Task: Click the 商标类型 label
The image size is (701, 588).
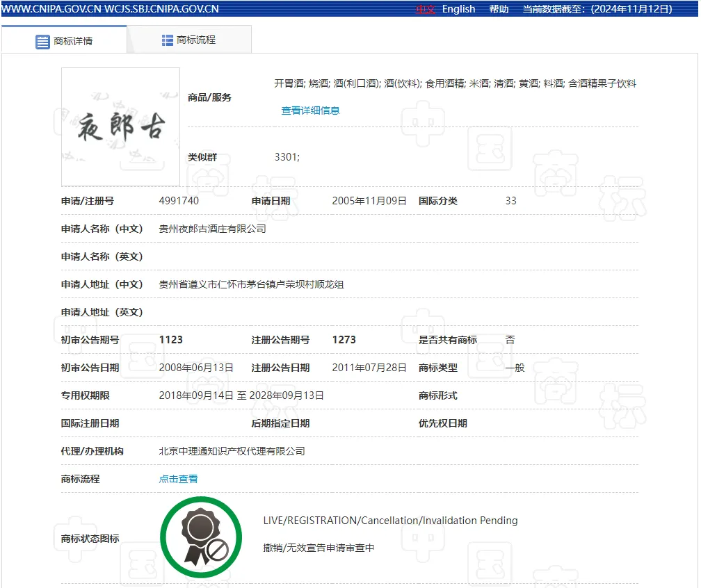Action: click(437, 368)
